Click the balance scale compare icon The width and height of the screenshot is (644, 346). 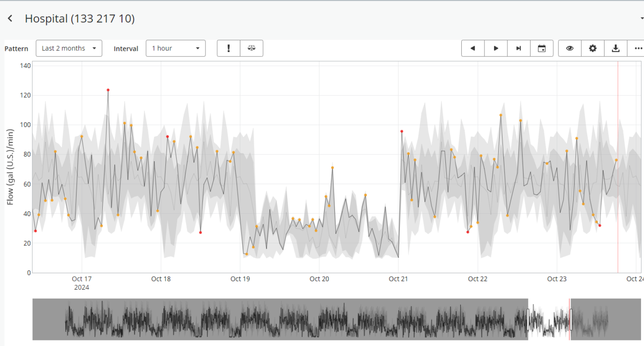pyautogui.click(x=251, y=48)
